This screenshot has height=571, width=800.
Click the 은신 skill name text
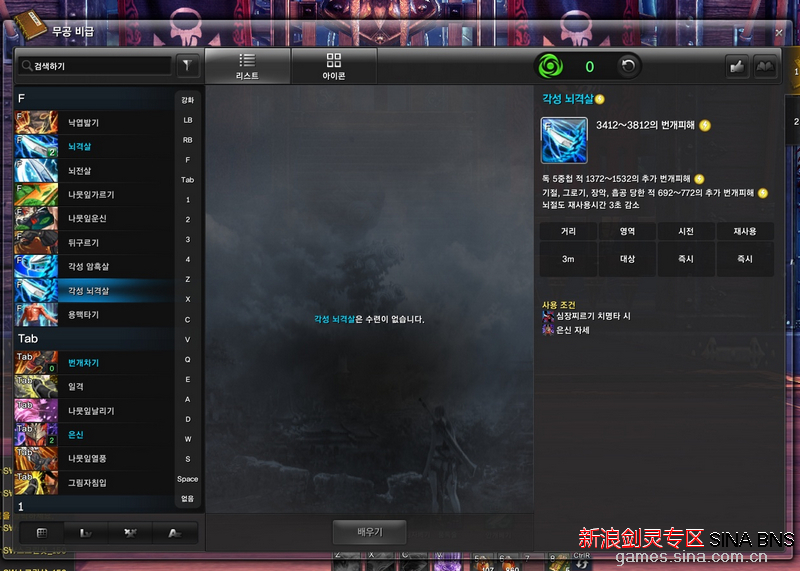[x=76, y=435]
